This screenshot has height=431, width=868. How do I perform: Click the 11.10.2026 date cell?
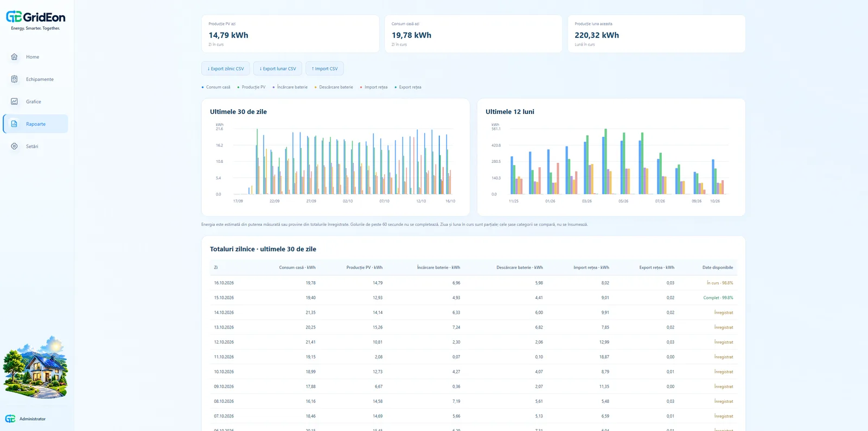pos(224,357)
